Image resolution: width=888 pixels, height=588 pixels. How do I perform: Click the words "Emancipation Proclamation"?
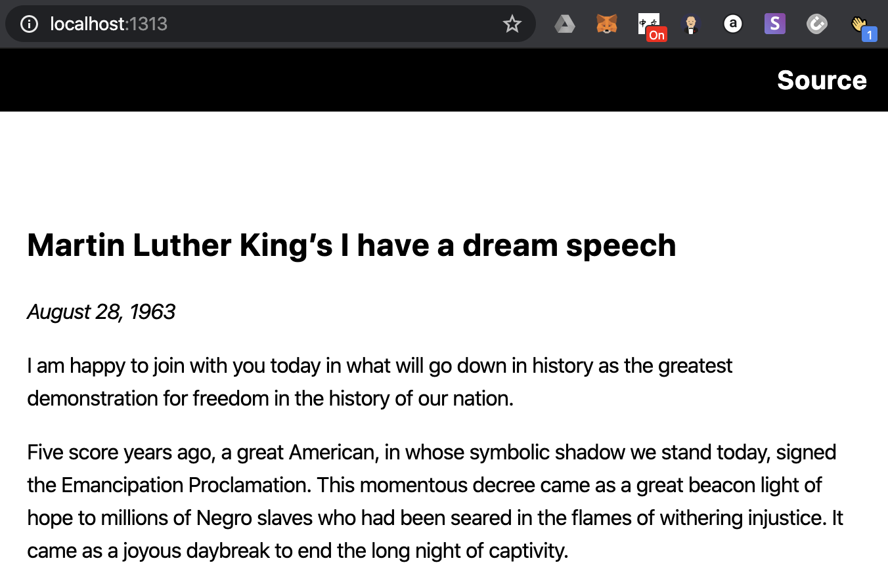187,485
